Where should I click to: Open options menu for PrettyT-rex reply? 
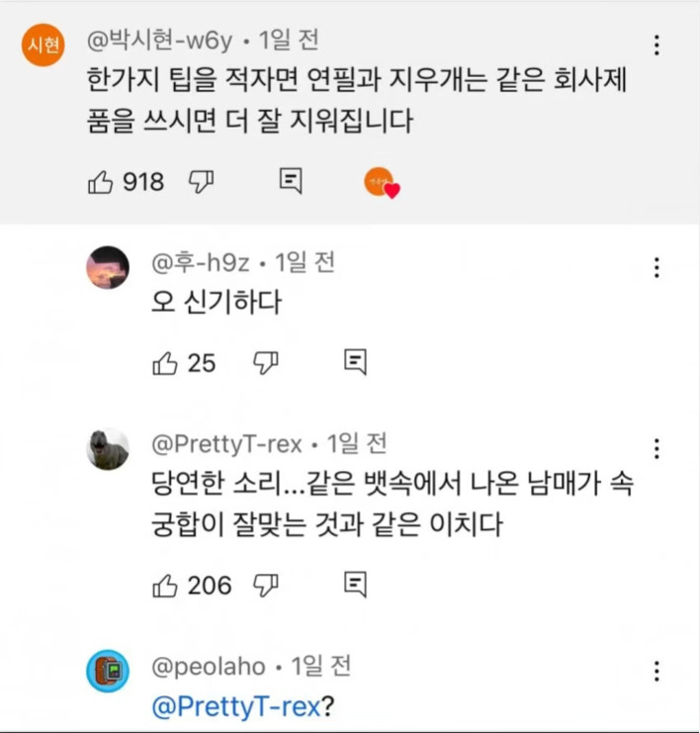[656, 449]
